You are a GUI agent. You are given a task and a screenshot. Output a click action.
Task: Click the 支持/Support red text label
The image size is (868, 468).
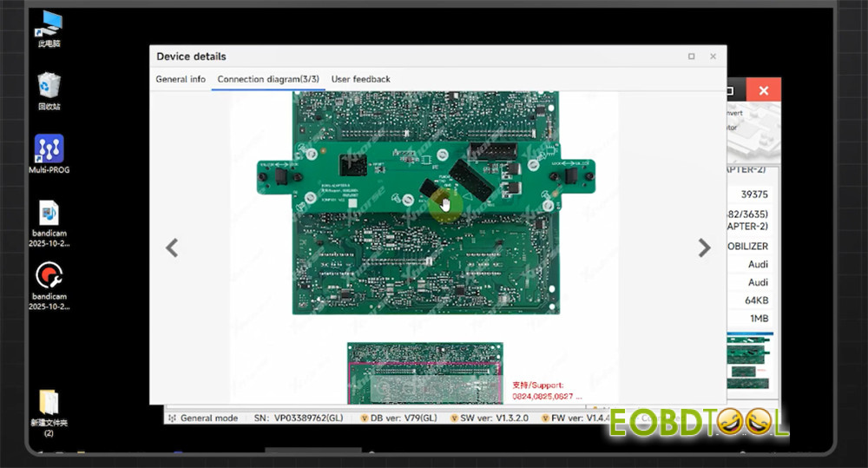point(537,385)
